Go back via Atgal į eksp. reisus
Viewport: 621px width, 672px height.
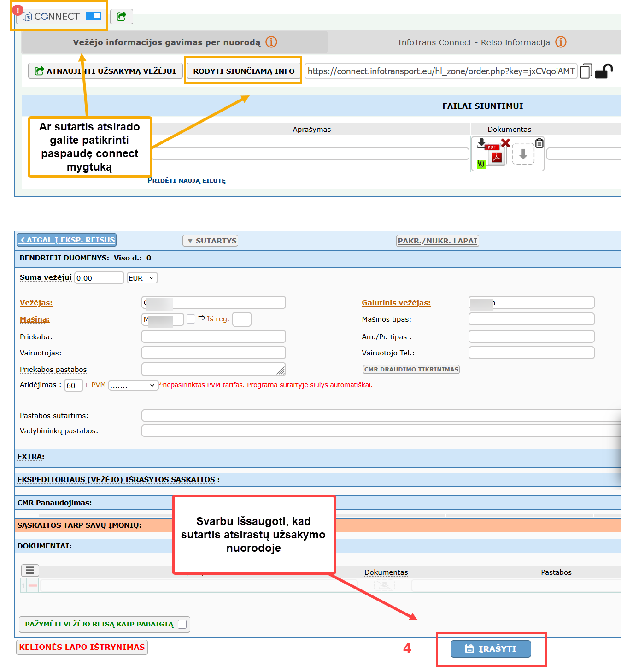coord(67,240)
